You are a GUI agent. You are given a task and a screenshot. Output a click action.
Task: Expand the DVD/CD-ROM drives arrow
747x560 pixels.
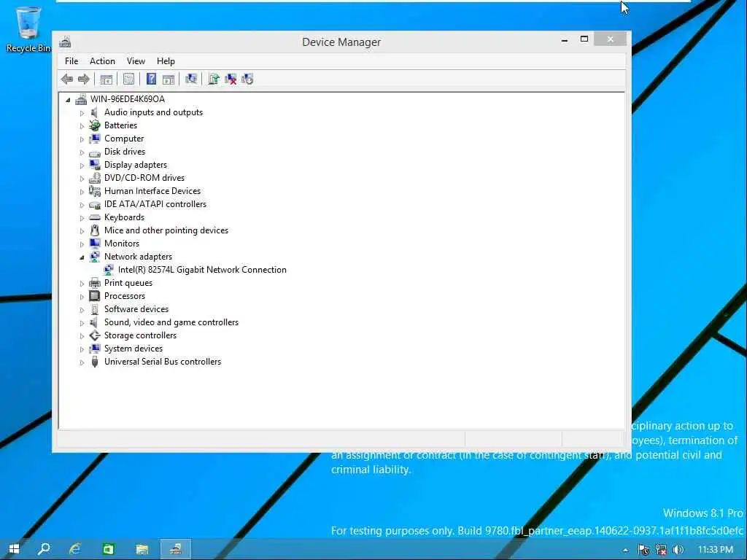click(82, 179)
